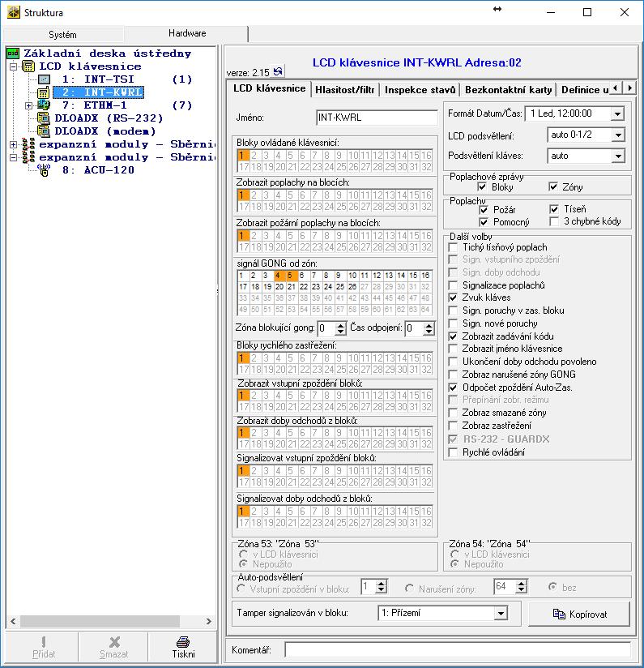Expand the ETHM-1 tree node
Image resolution: width=644 pixels, height=668 pixels.
click(x=28, y=105)
